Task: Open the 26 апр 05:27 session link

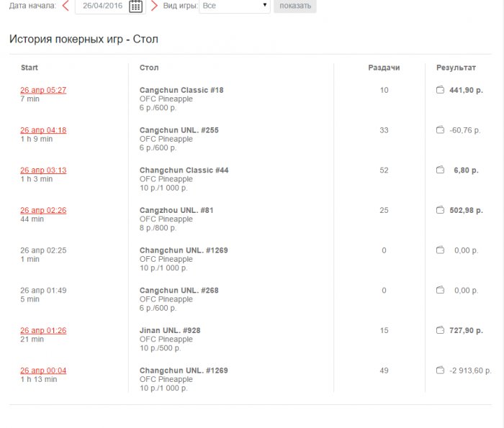Action: coord(43,90)
